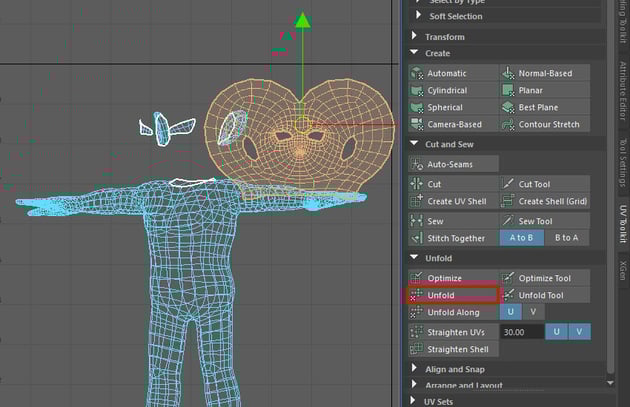Image resolution: width=630 pixels, height=407 pixels.
Task: Run the Optimize Tool
Action: pyautogui.click(x=546, y=278)
